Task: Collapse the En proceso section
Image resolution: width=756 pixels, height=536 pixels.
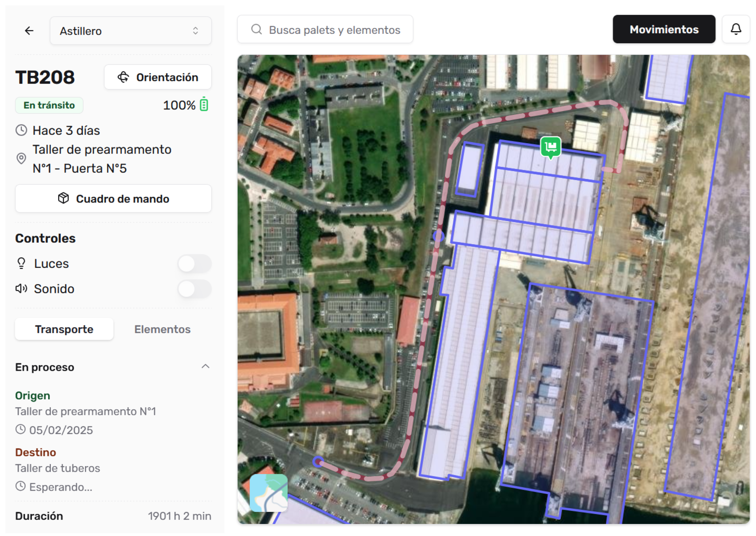Action: (x=205, y=367)
